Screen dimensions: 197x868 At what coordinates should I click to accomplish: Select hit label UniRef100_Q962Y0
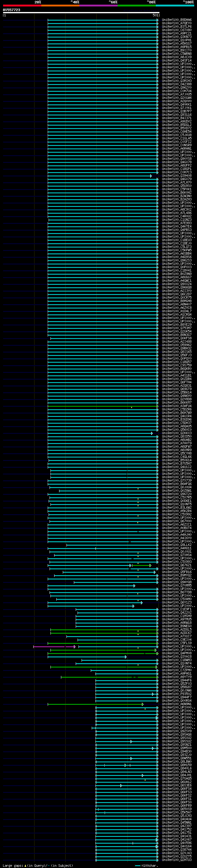[177, 88]
